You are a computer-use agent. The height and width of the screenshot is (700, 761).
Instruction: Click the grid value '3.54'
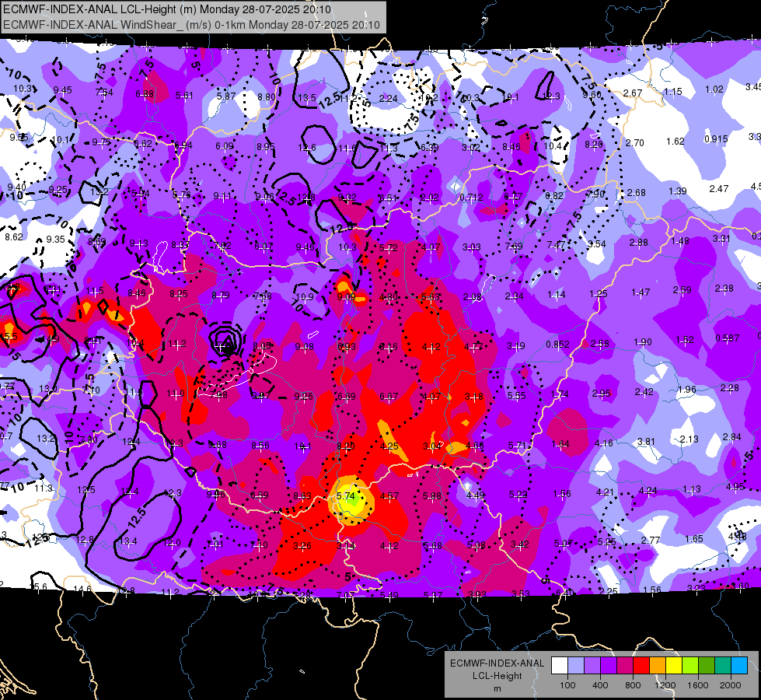[596, 244]
